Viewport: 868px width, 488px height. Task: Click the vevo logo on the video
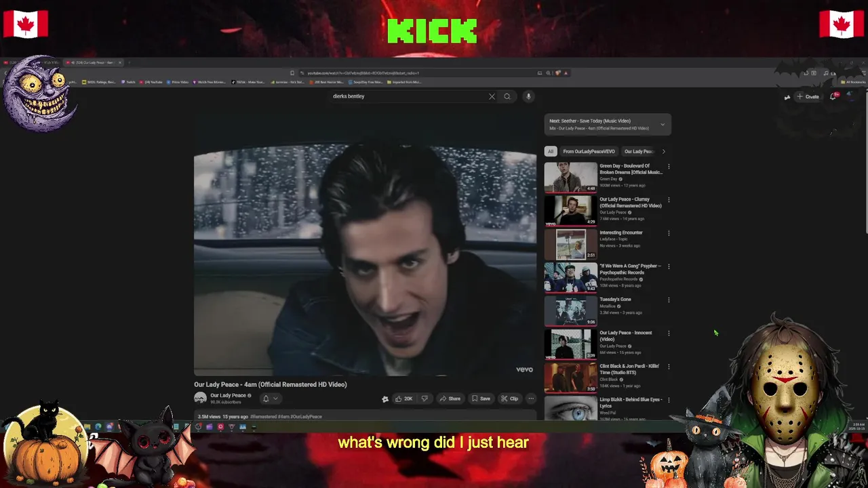click(524, 369)
